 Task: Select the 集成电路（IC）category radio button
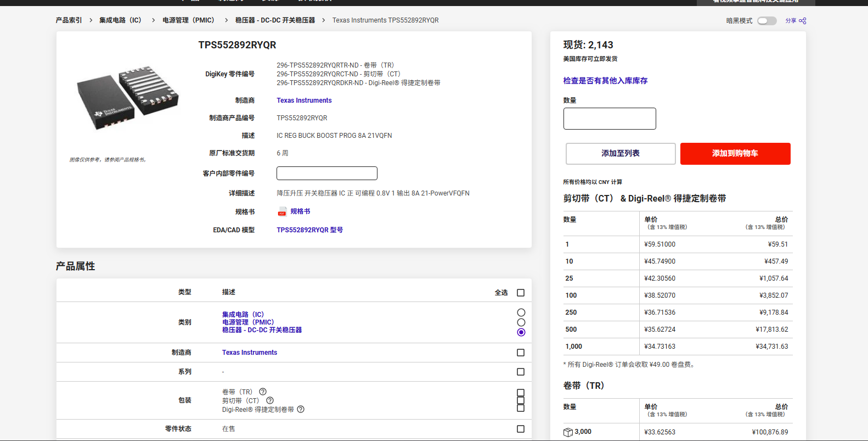[521, 312]
